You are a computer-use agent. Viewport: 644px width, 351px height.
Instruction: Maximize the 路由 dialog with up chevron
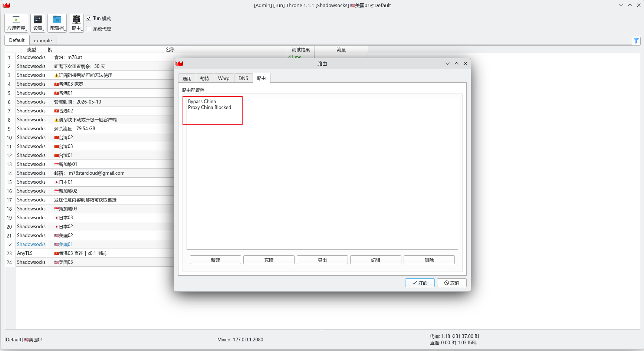click(x=457, y=63)
